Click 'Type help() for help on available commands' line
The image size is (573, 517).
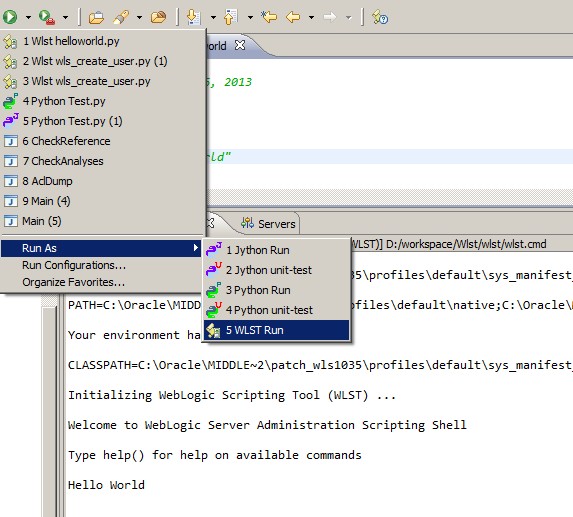pyautogui.click(x=215, y=455)
